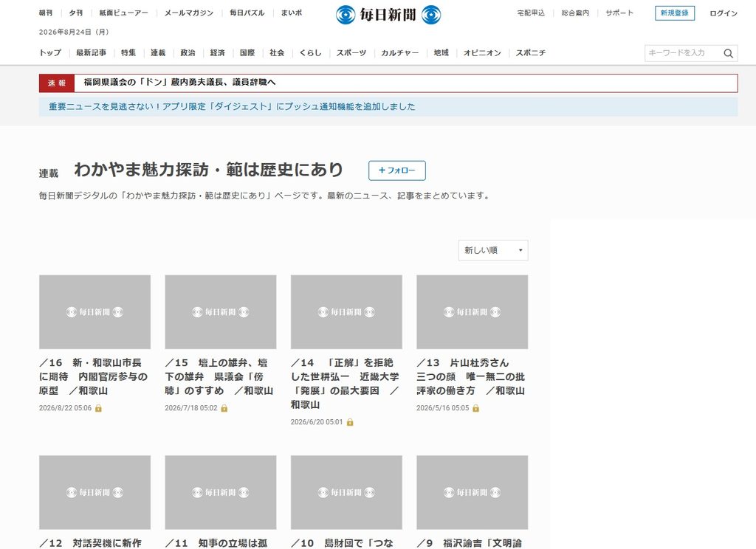The width and height of the screenshot is (756, 549).
Task: Open headline ／15 壇上の雄弁、壇下の雄弁
Action: click(x=219, y=376)
